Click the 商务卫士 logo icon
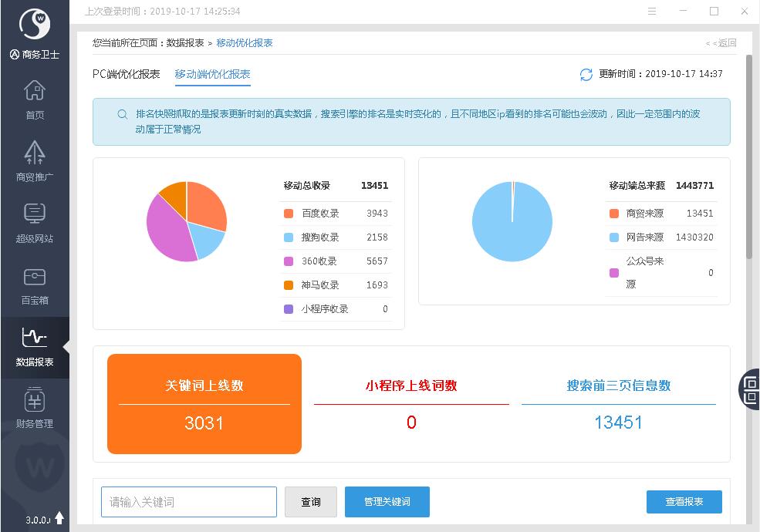The width and height of the screenshot is (760, 532). click(35, 25)
